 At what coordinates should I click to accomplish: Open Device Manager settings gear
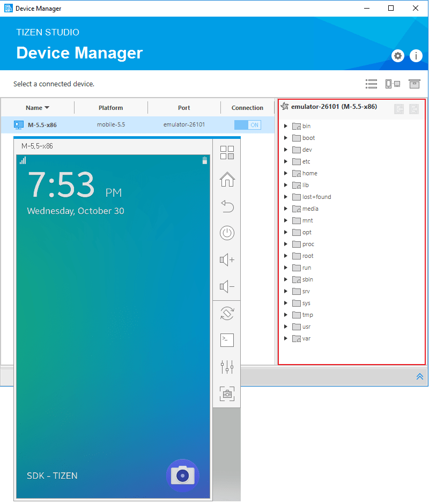point(397,55)
